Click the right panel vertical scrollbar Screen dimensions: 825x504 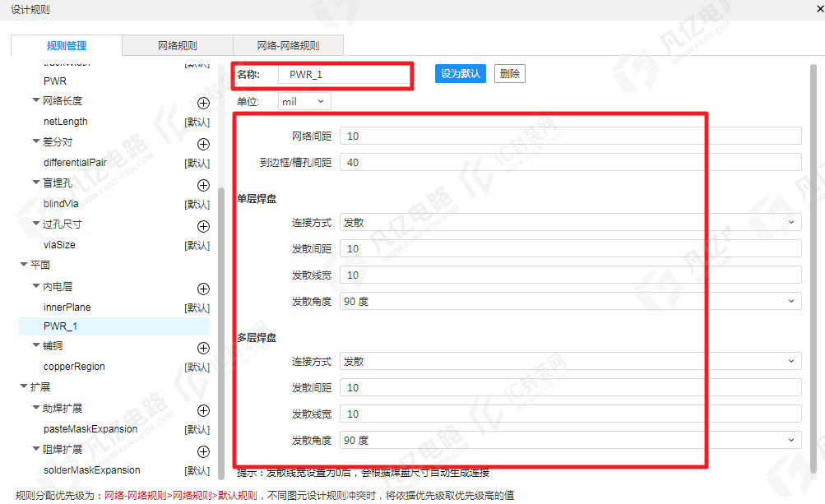coord(813,268)
